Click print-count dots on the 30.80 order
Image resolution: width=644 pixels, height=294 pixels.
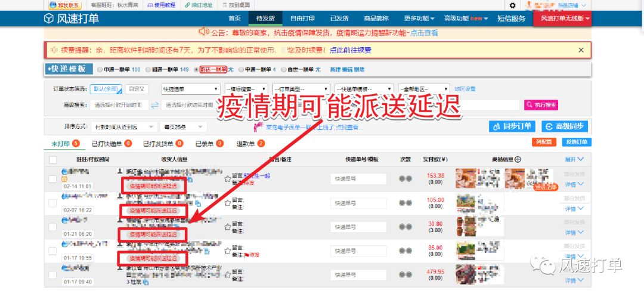pyautogui.click(x=405, y=227)
